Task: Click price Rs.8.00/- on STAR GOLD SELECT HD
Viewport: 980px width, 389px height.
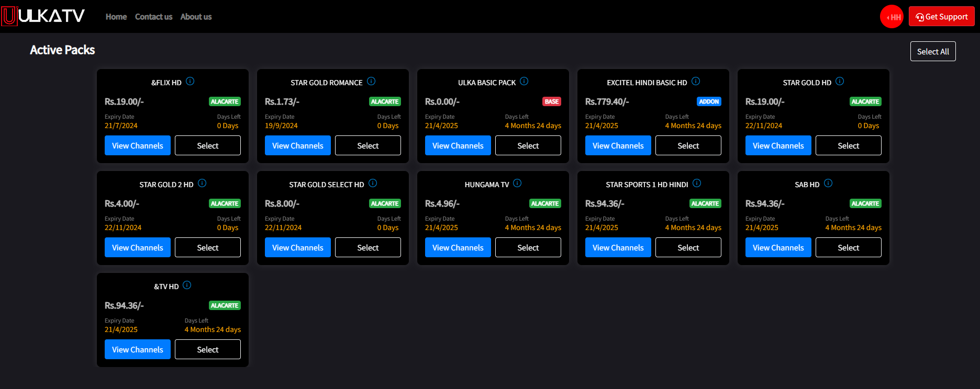Action: click(x=282, y=203)
